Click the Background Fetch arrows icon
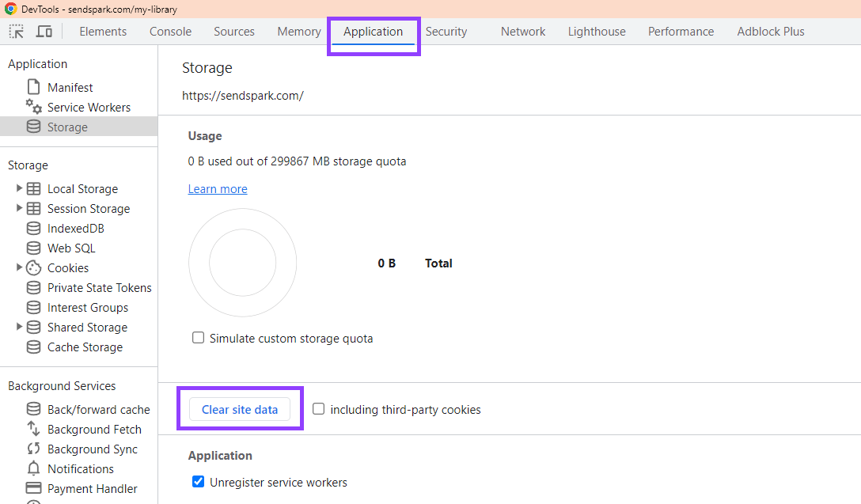This screenshot has height=504, width=861. 33,429
